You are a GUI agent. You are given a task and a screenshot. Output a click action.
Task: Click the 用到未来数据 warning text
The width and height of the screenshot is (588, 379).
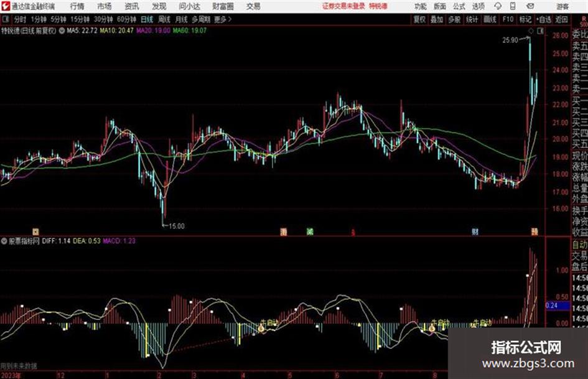click(x=19, y=366)
